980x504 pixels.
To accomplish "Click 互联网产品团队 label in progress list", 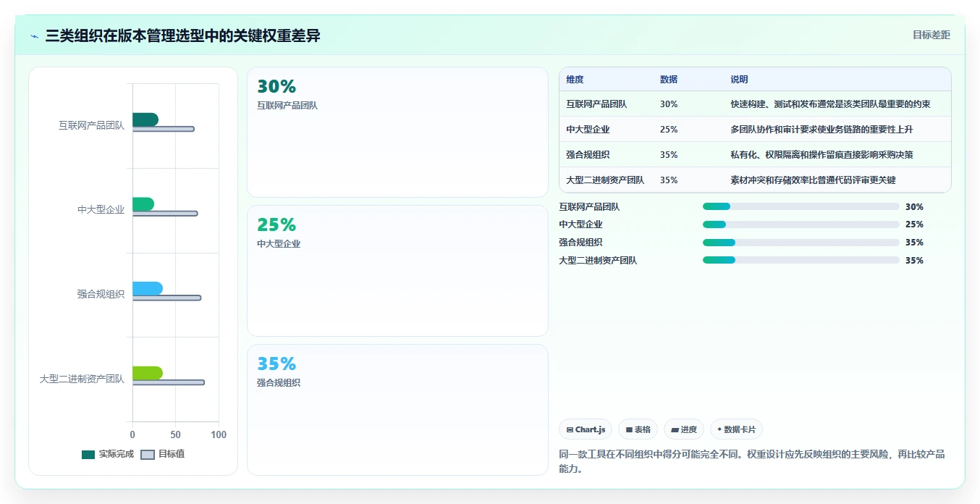I will pos(589,206).
